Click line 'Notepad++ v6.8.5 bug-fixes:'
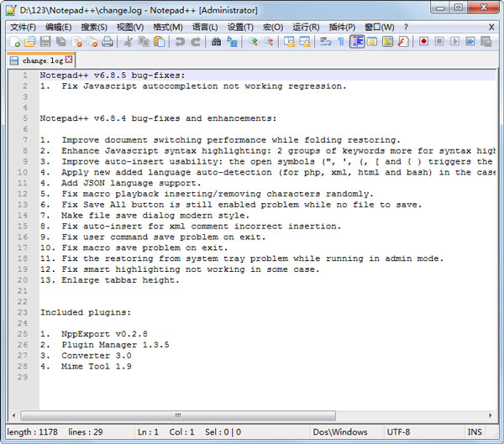This screenshot has height=444, width=504. click(113, 76)
